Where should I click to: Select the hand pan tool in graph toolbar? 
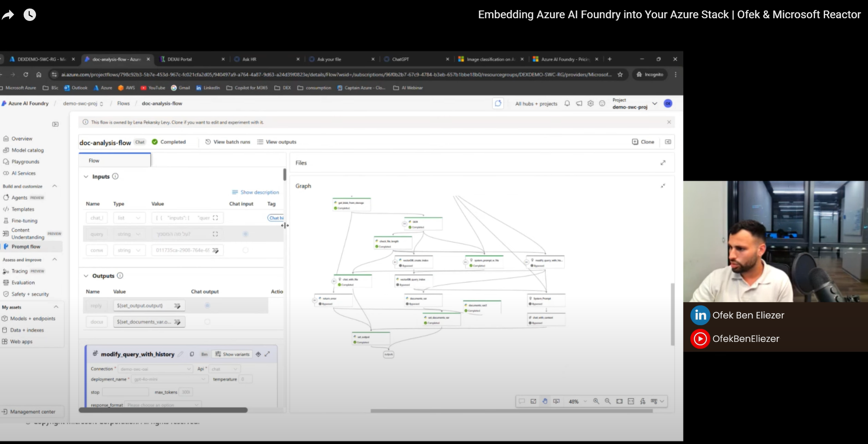point(545,401)
